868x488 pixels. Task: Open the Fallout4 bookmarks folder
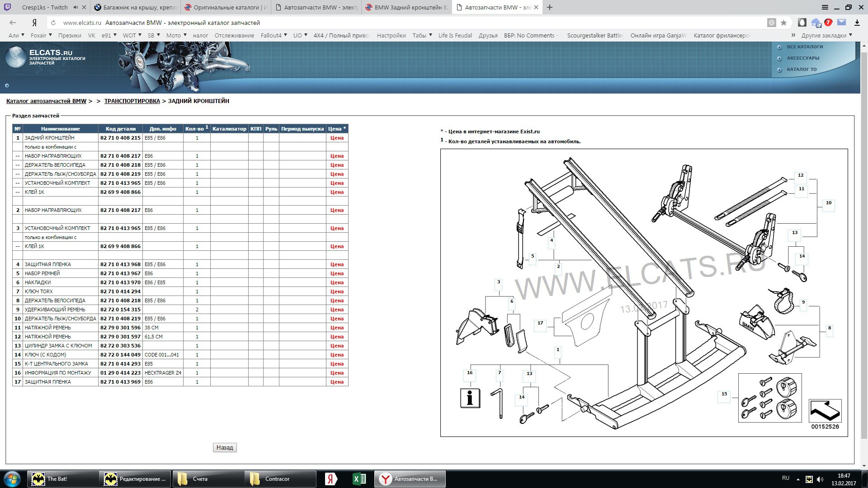pyautogui.click(x=274, y=35)
